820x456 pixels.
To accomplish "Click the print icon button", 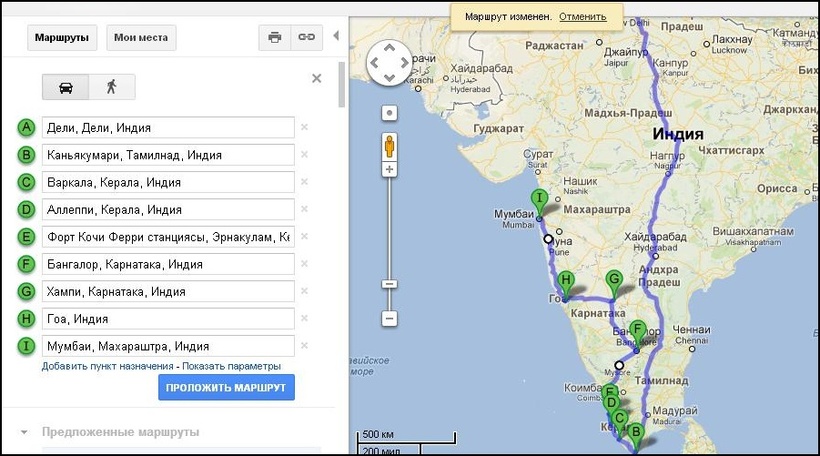I will 274,38.
